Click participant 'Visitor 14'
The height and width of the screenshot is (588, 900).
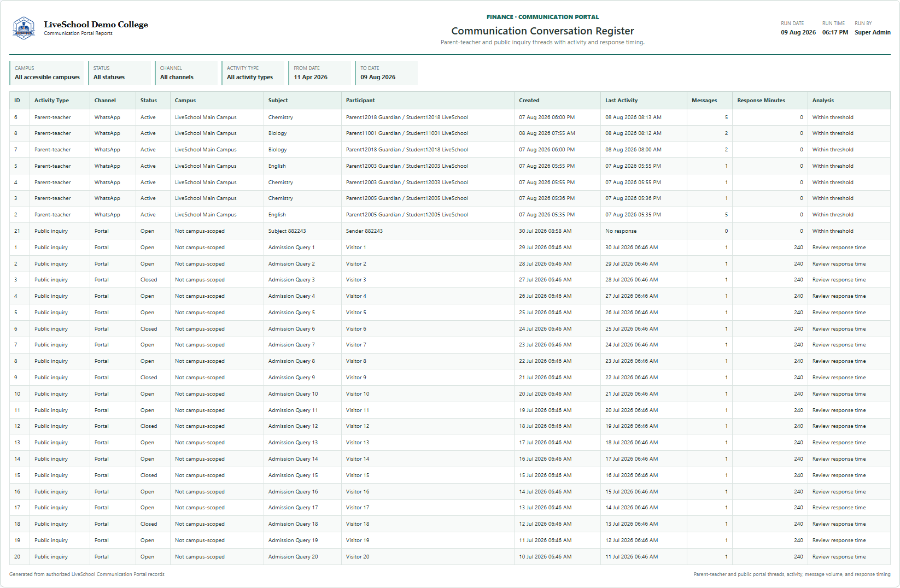pyautogui.click(x=357, y=459)
